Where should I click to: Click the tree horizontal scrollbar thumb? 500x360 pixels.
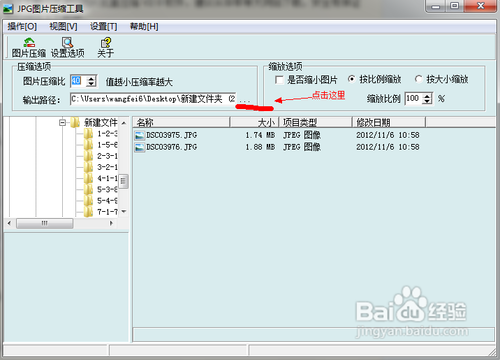tap(45, 223)
